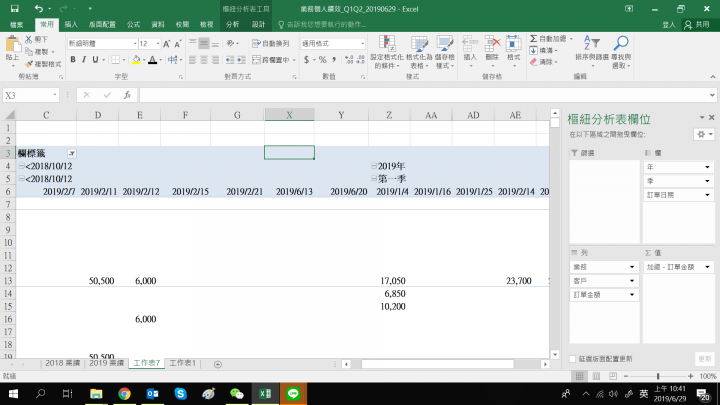Screen dimensions: 720x405
Task: Save the workbook with the disk icon
Action: click(14, 9)
